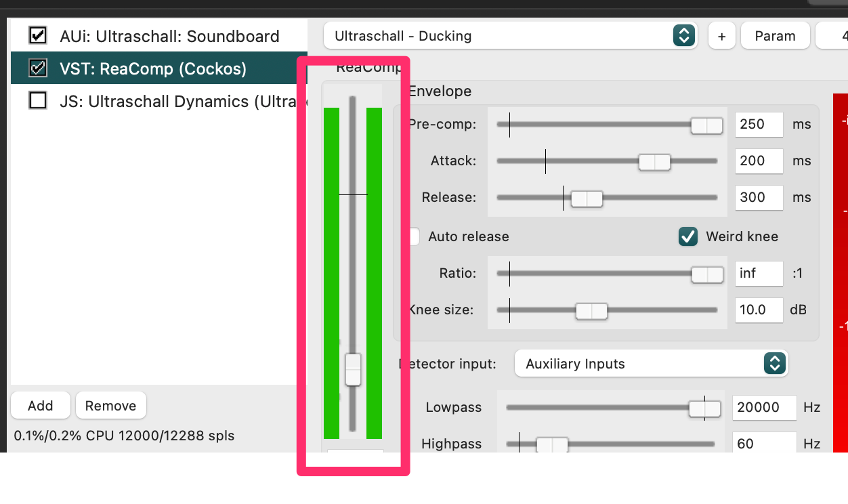Click the plus button beside preset
This screenshot has width=848, height=504.
[x=721, y=36]
